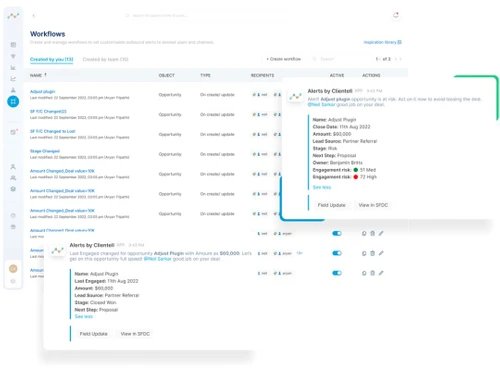Go to next page of workflows
The height and width of the screenshot is (375, 500).
pos(400,59)
